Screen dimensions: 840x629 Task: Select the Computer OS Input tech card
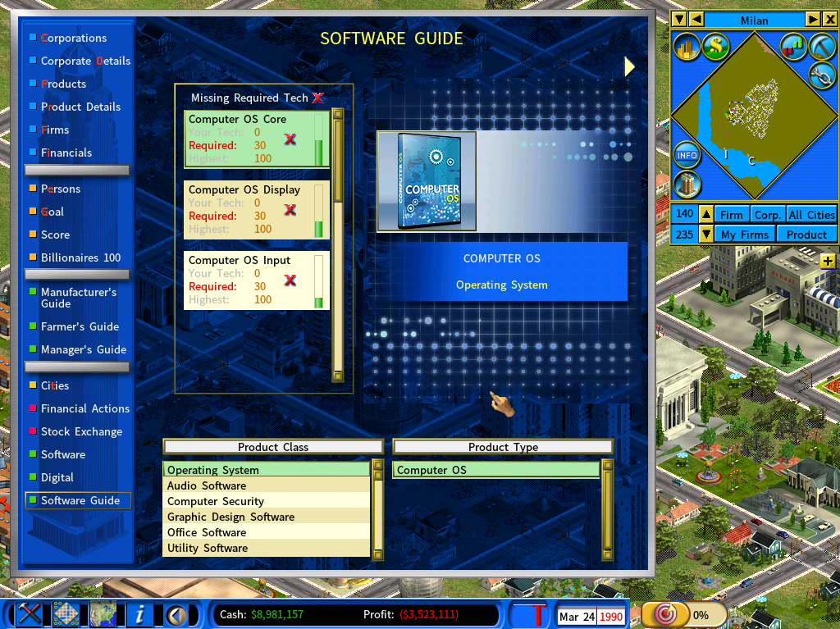[257, 280]
